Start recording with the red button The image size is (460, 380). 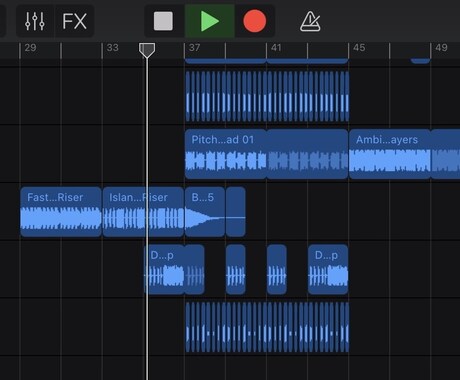[x=255, y=21]
